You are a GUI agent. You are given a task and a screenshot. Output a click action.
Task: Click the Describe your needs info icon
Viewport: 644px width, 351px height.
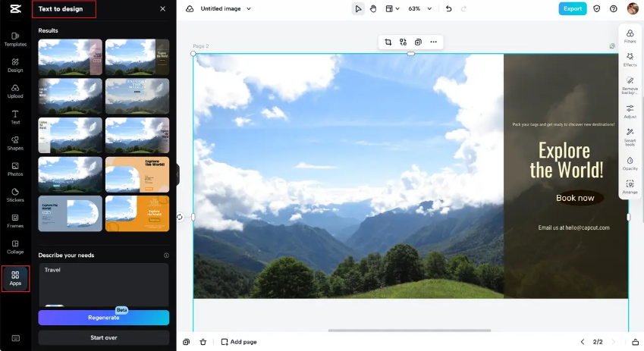pyautogui.click(x=166, y=255)
